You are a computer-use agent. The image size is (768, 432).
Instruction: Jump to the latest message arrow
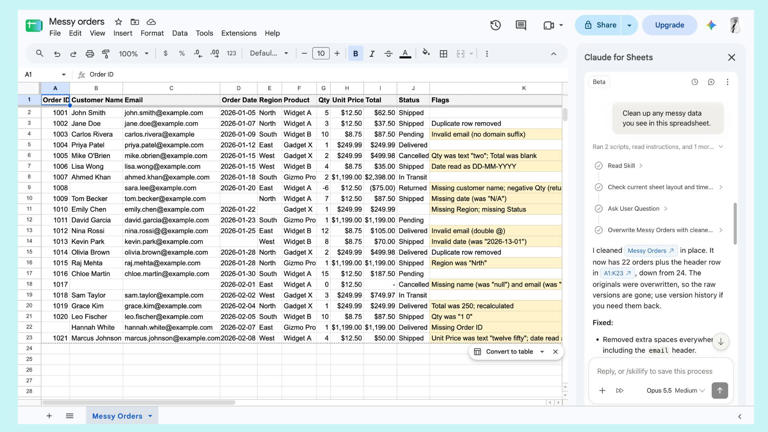(720, 341)
